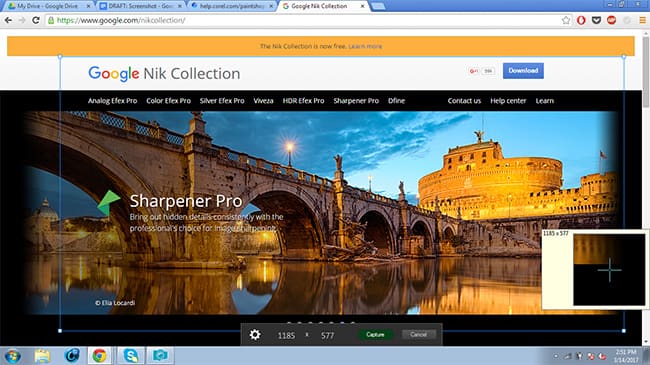
Task: Open the Chrome hamburger menu
Action: pyautogui.click(x=642, y=20)
